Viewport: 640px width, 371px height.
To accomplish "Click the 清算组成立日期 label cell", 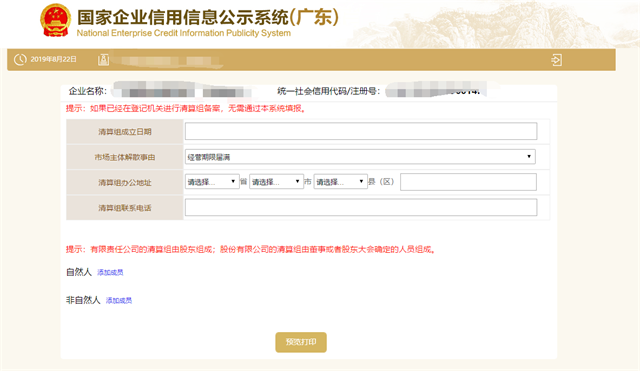I will (x=124, y=131).
